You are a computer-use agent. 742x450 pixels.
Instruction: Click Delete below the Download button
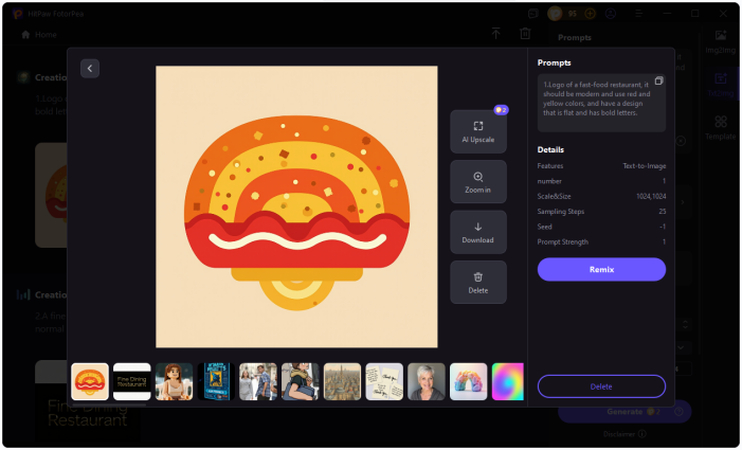click(x=478, y=282)
